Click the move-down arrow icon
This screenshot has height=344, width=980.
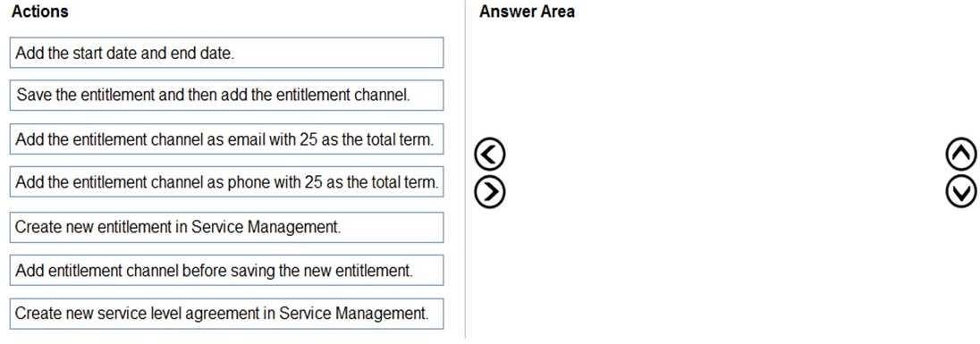point(962,192)
